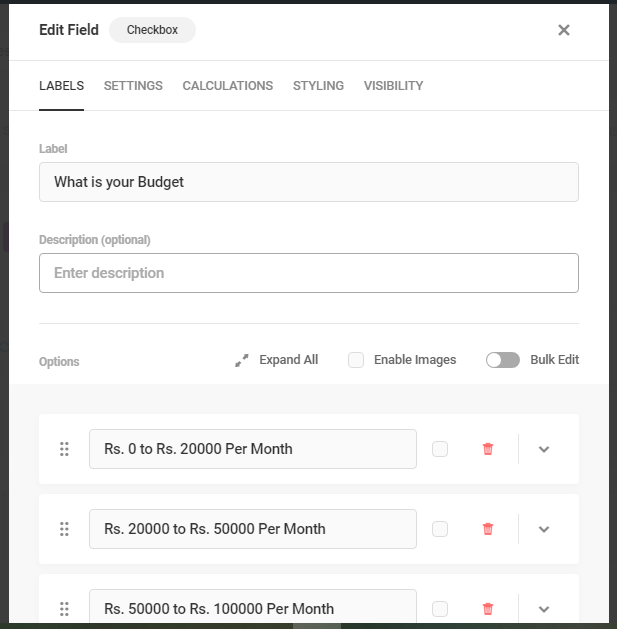Go to the VISIBILITY tab
The height and width of the screenshot is (629, 617).
[x=393, y=85]
